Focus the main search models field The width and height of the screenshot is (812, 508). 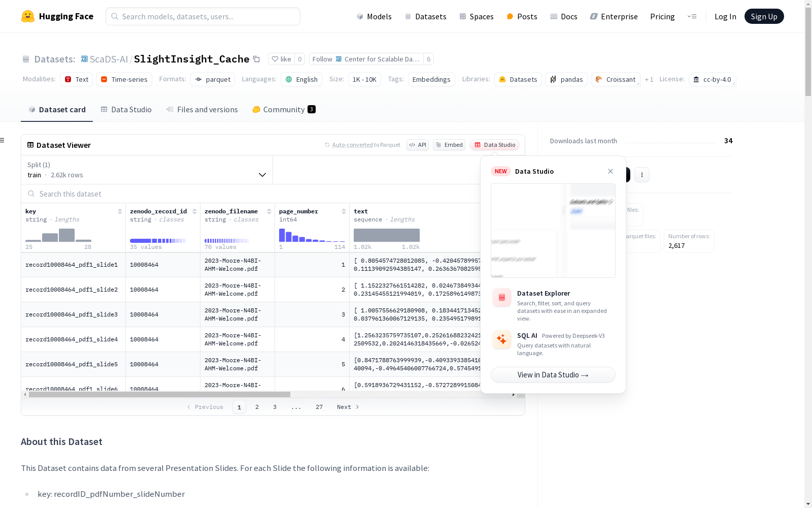click(203, 16)
